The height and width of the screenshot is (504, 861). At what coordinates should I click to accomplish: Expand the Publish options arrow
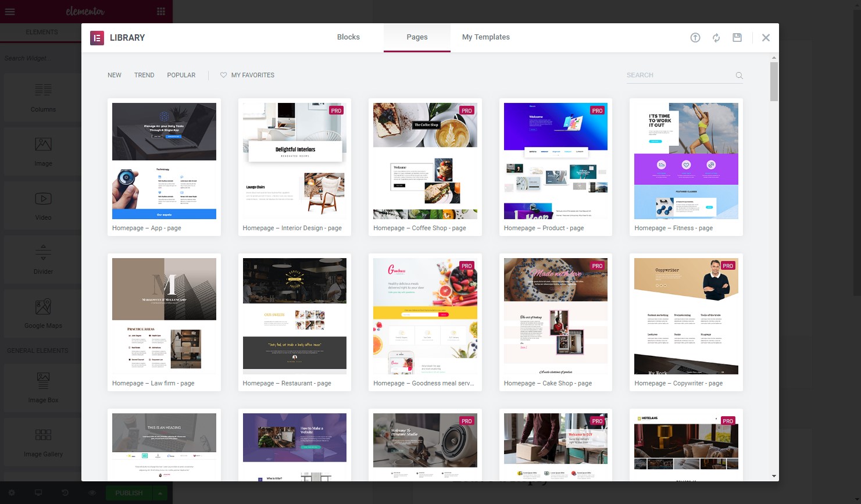160,493
